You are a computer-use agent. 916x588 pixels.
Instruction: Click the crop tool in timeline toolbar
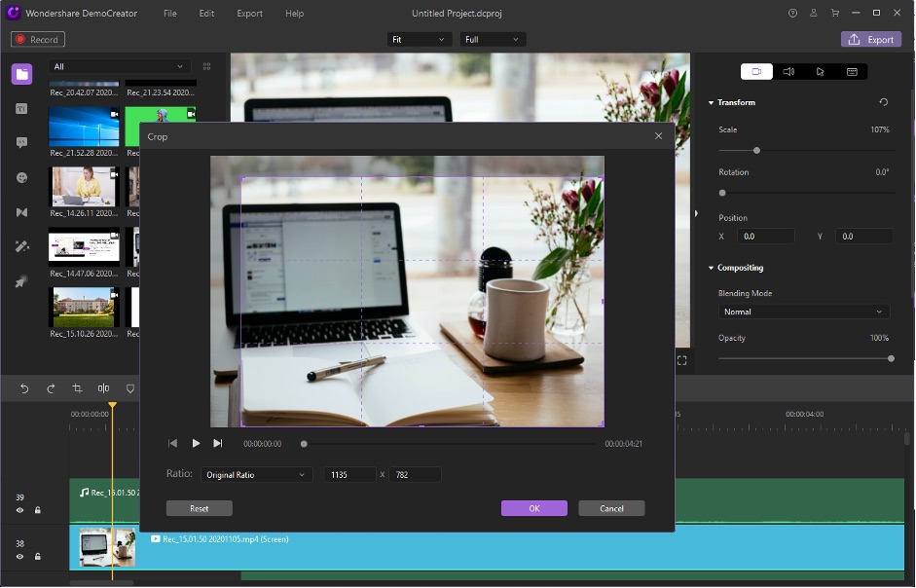click(x=77, y=388)
